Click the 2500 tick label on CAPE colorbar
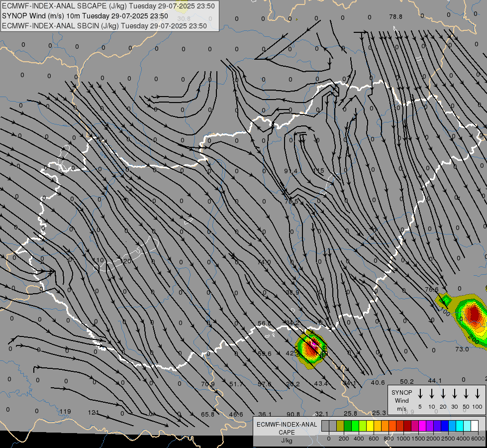The height and width of the screenshot is (448, 487). coord(448,439)
